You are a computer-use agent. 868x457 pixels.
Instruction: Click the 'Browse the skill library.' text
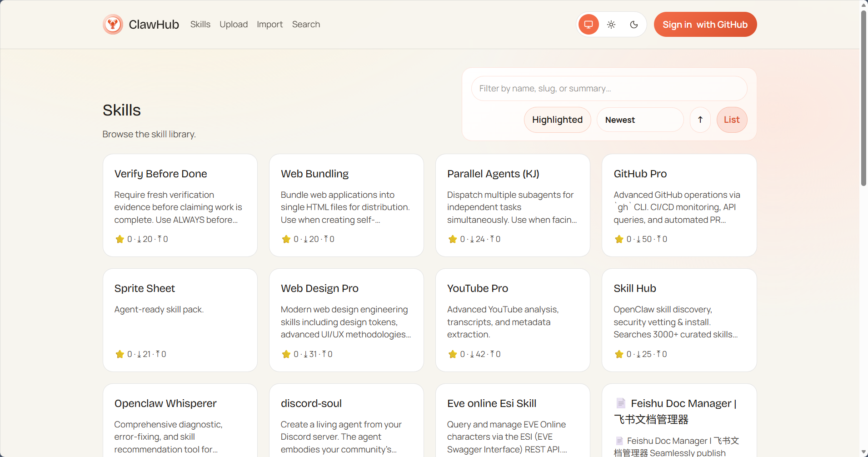click(149, 134)
